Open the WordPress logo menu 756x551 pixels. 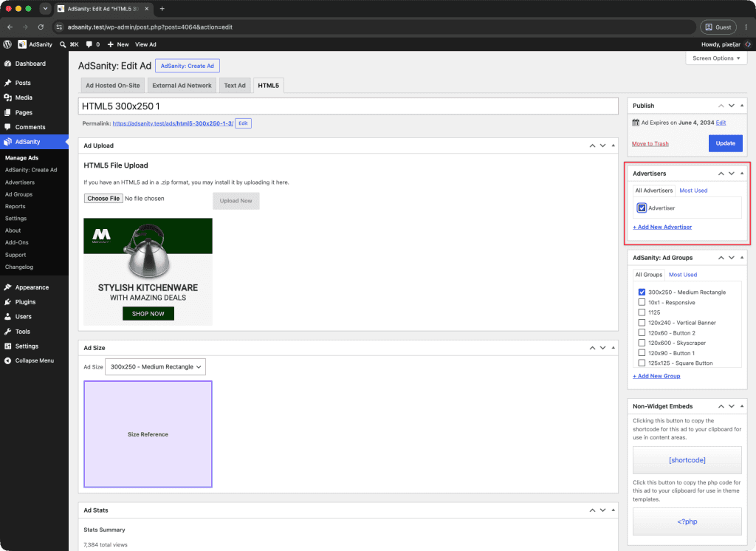[x=7, y=44]
